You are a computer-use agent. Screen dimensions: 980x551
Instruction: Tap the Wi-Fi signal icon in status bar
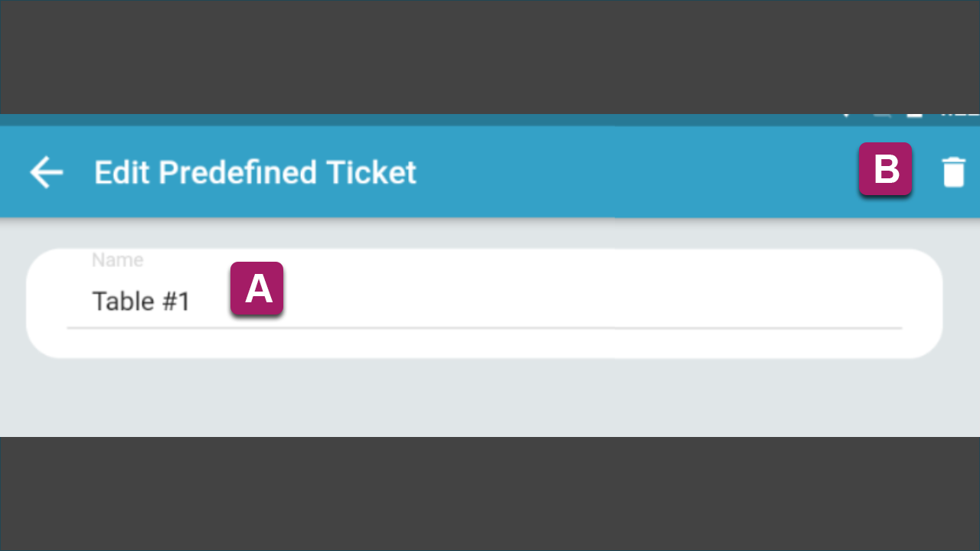click(847, 115)
